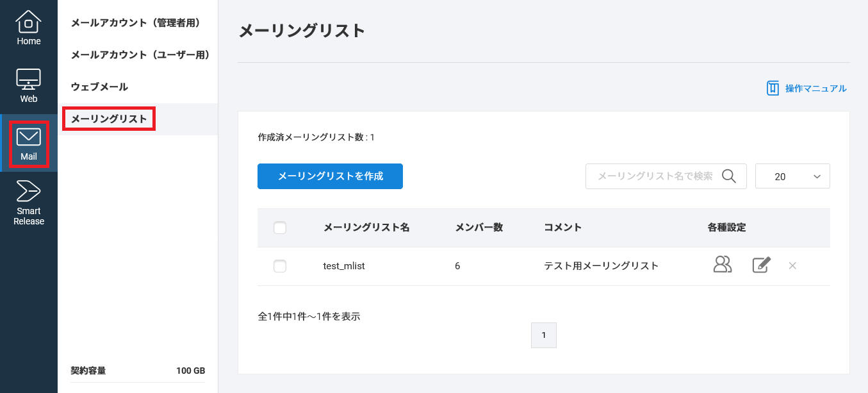This screenshot has height=393, width=868.
Task: Open メールアカウント（ユーザー用） menu item
Action: 140,55
